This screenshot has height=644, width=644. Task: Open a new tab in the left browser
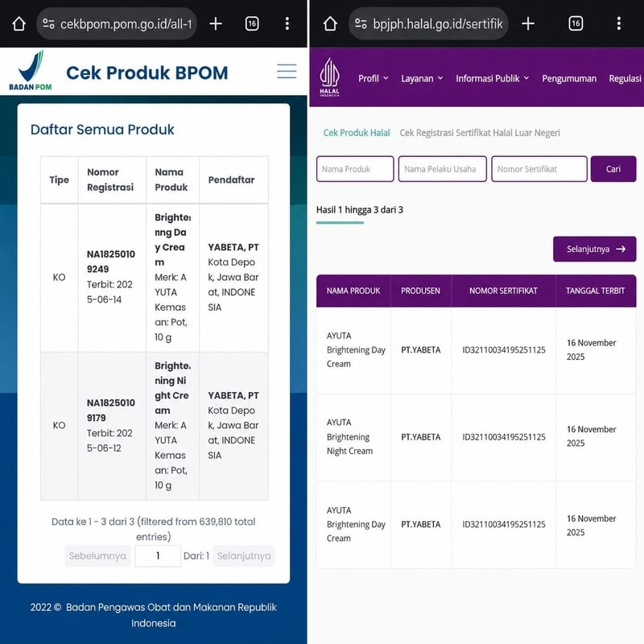tap(216, 24)
